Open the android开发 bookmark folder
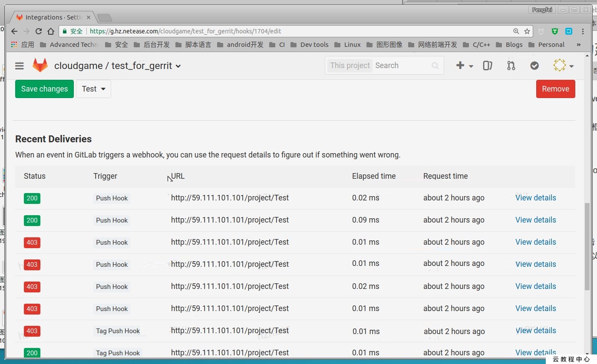 pyautogui.click(x=240, y=44)
